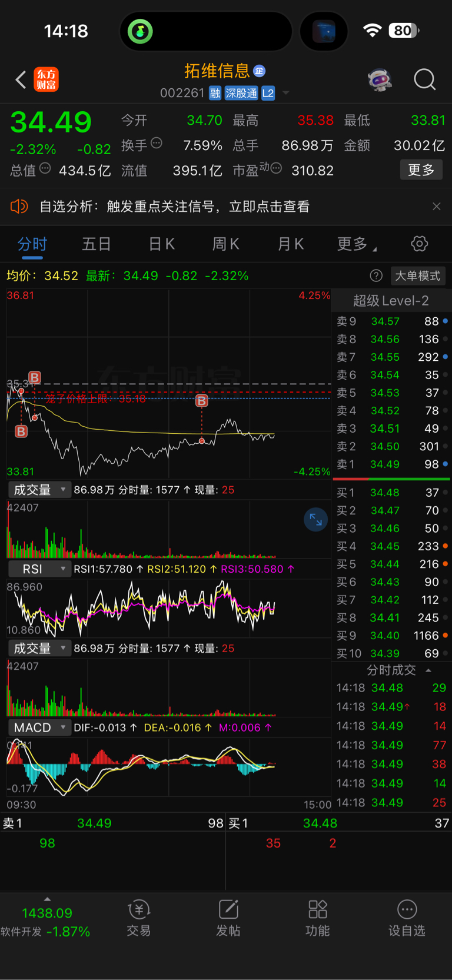
Task: Tap the question mark help icon
Action: coord(376,275)
